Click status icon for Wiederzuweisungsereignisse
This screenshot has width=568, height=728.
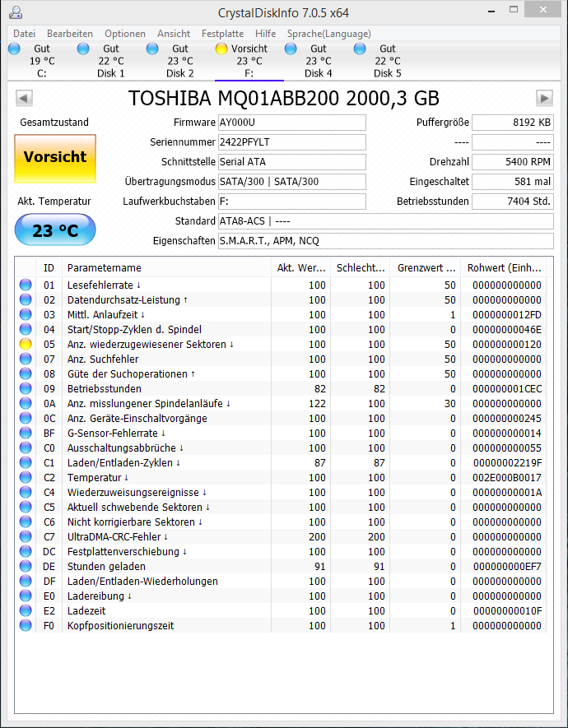26,492
